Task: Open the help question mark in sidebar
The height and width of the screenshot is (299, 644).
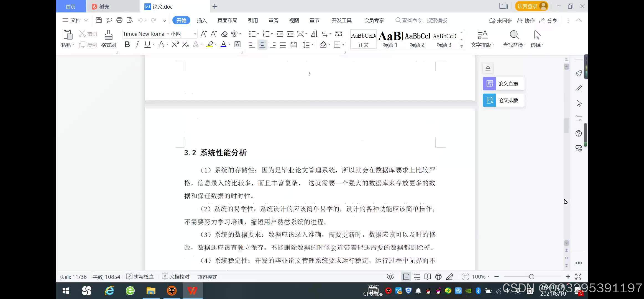Action: [x=579, y=133]
